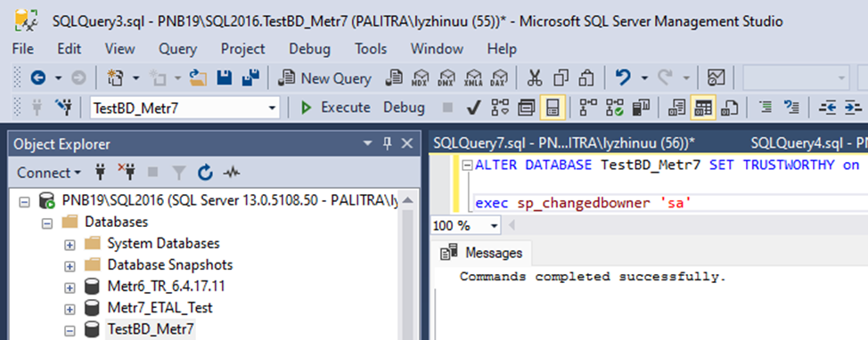Execute the current query
This screenshot has width=868, height=340.
pyautogui.click(x=335, y=108)
